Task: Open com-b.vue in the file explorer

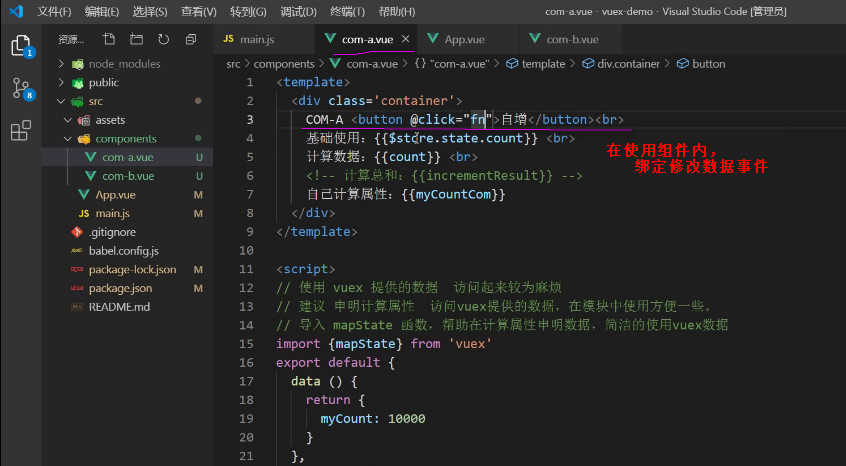Action: [127, 176]
